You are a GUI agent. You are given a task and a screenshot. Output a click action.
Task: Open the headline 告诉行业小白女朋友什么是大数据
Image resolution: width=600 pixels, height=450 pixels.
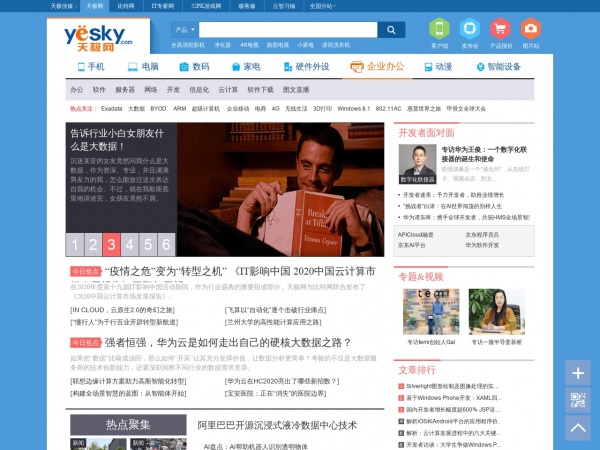click(117, 140)
